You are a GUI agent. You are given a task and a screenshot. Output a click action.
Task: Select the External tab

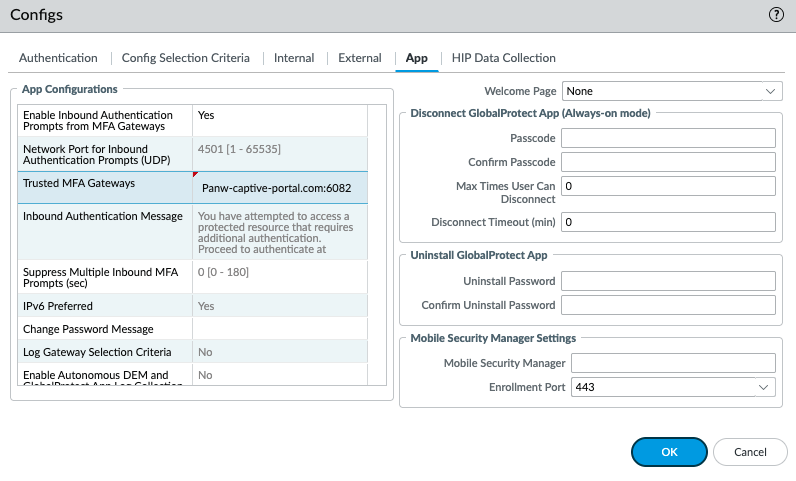pos(360,58)
